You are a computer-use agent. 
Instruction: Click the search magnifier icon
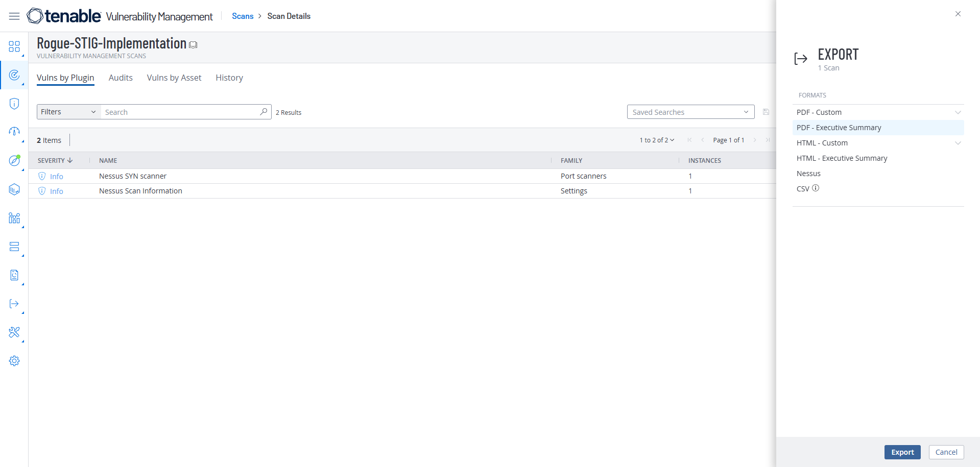(264, 112)
